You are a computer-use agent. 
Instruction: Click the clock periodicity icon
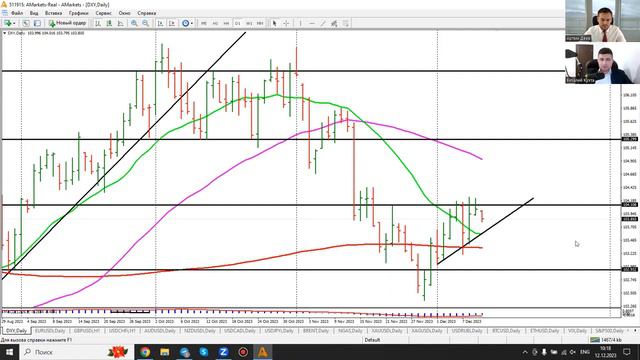pos(185,23)
